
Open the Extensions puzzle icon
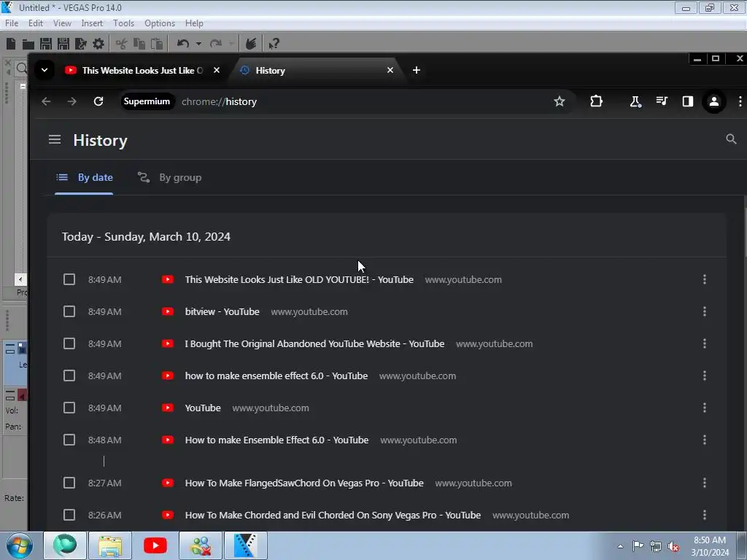pos(597,101)
